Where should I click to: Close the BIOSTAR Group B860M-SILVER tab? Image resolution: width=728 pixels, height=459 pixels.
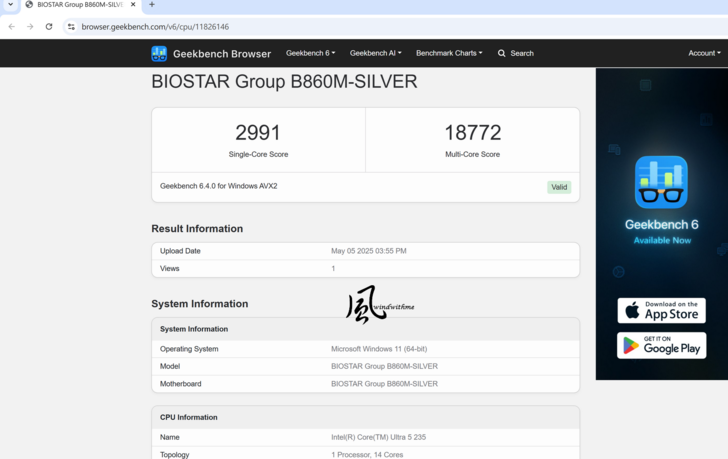click(133, 5)
